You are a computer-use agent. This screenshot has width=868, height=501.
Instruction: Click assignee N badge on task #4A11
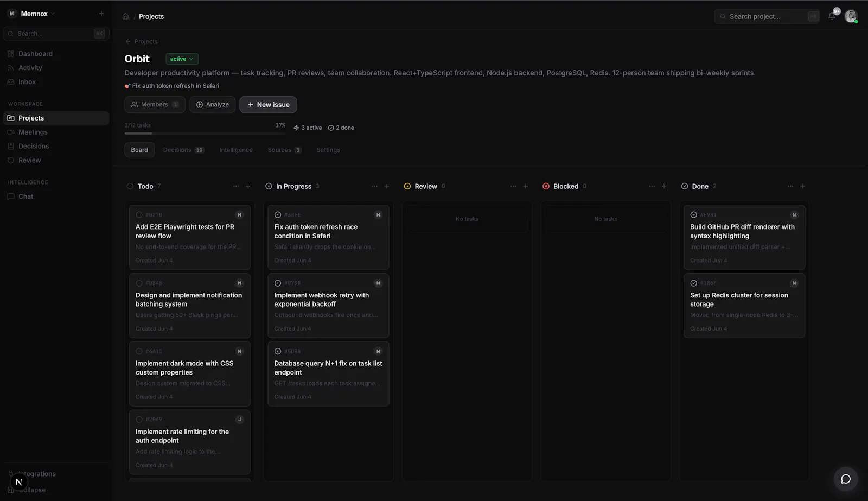[x=240, y=351]
